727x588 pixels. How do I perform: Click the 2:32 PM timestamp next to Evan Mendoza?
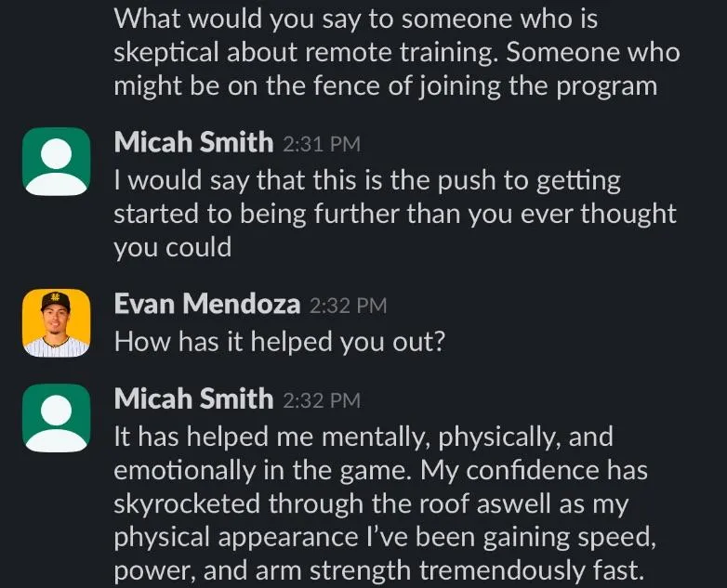348,306
